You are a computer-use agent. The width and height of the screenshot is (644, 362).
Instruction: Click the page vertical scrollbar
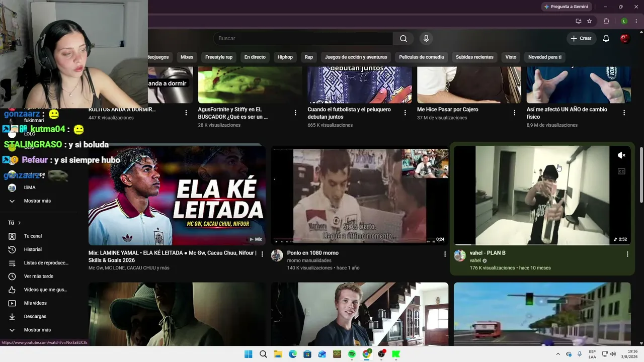coord(641,175)
